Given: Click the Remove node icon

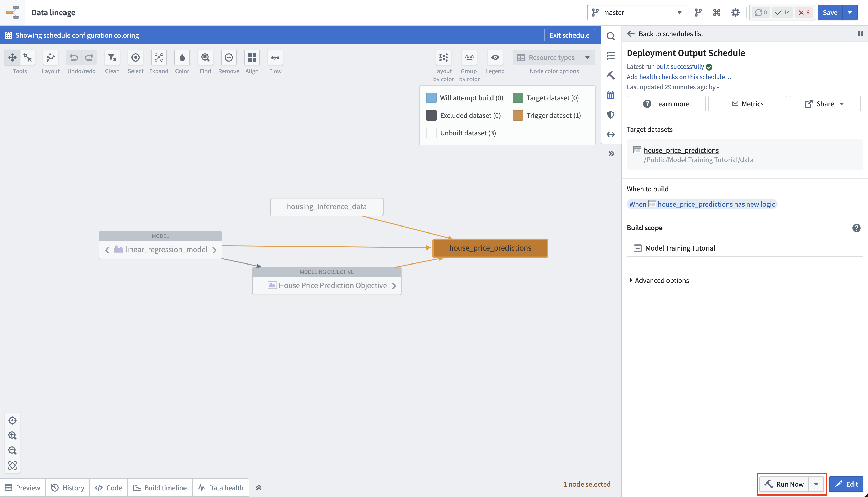Looking at the screenshot, I should click(x=229, y=57).
